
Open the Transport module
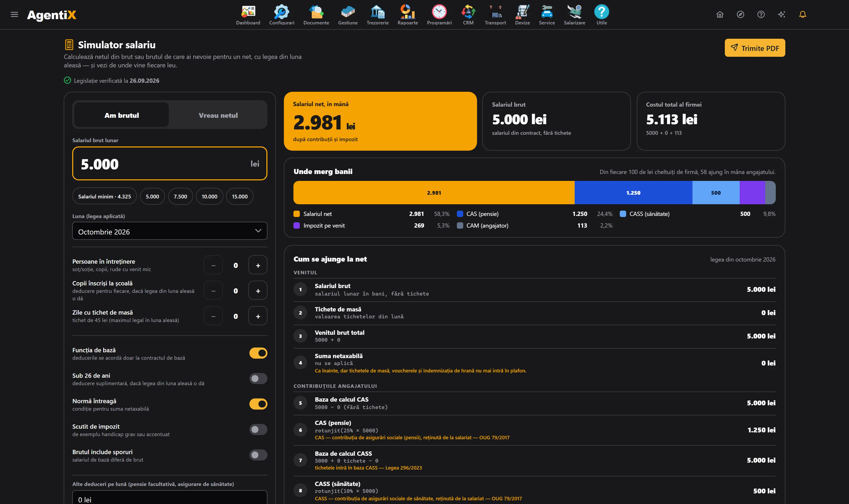[x=495, y=15]
